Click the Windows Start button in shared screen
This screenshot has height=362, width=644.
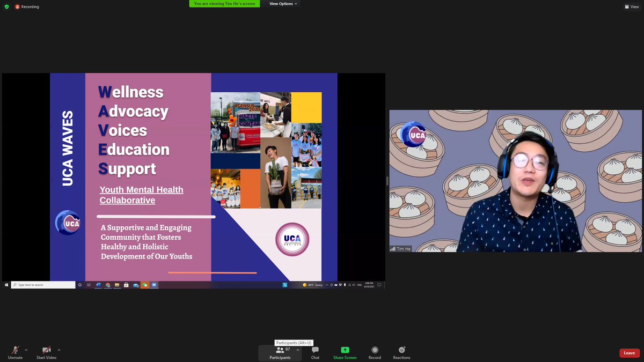point(6,285)
